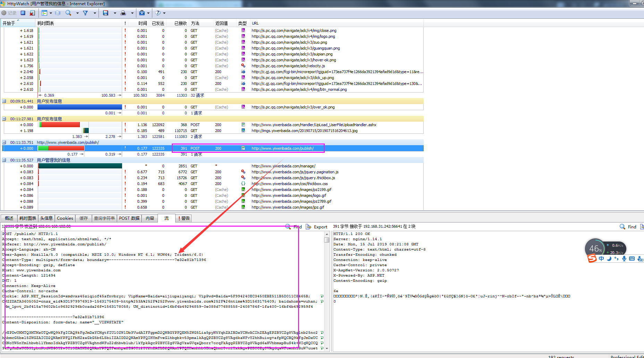The width and height of the screenshot is (644, 358).
Task: Collapse the 00:11:33.751 publish page group
Action: (4, 142)
